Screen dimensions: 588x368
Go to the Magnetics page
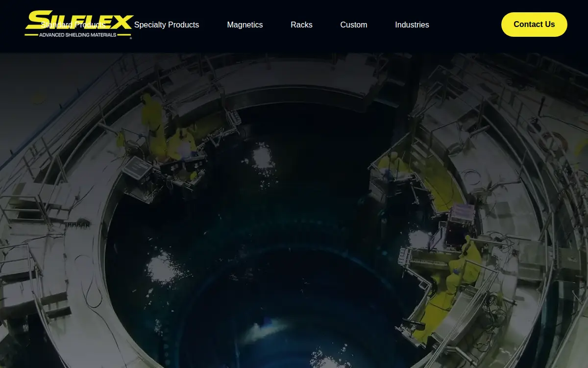tap(245, 25)
